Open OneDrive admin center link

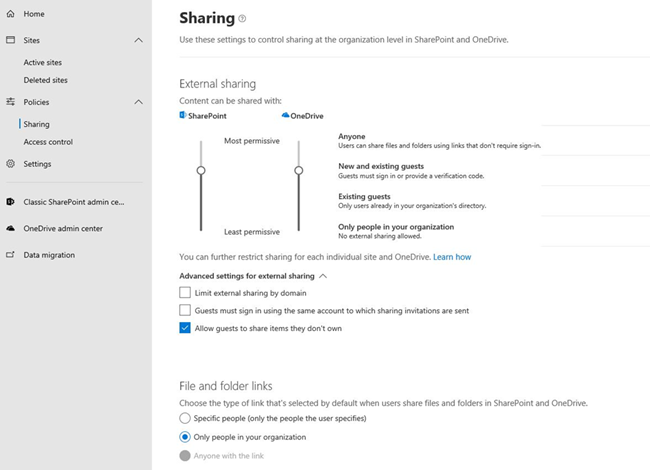click(x=63, y=228)
